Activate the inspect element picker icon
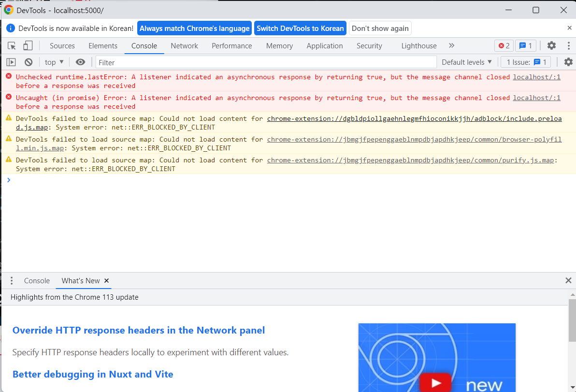Image resolution: width=576 pixels, height=392 pixels. 12,45
